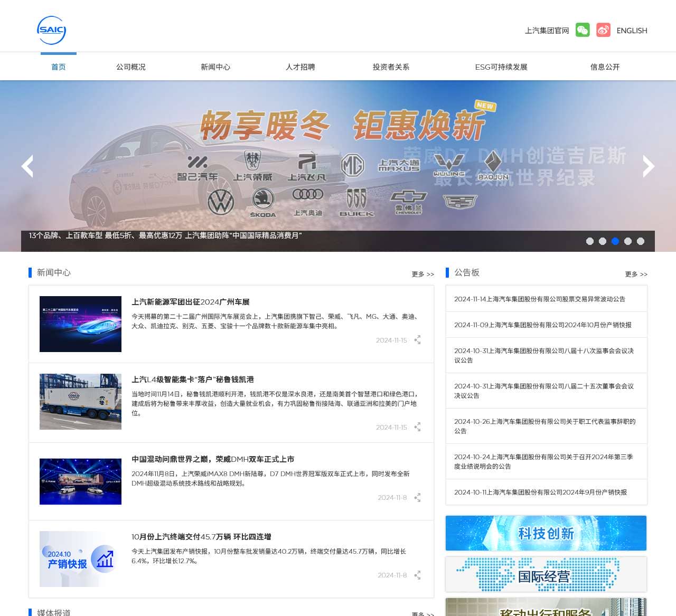The image size is (676, 616).
Task: Click 更多 in 媒体报道 section
Action: (423, 614)
